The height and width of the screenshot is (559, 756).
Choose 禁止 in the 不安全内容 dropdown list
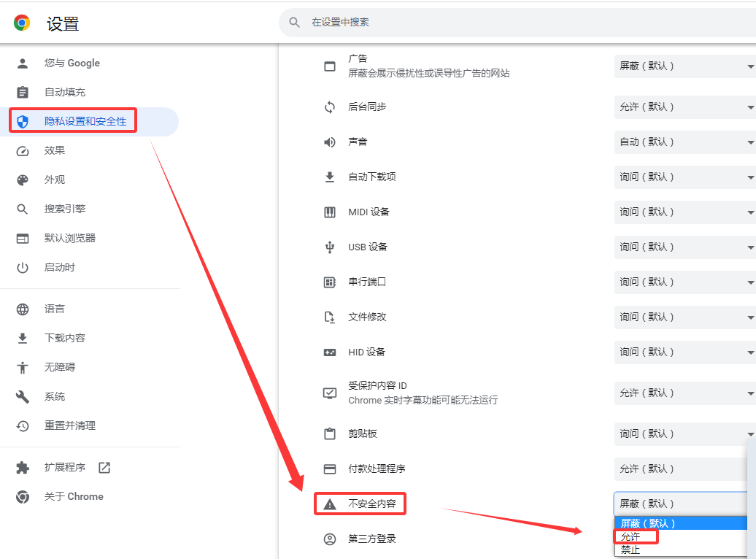(631, 551)
